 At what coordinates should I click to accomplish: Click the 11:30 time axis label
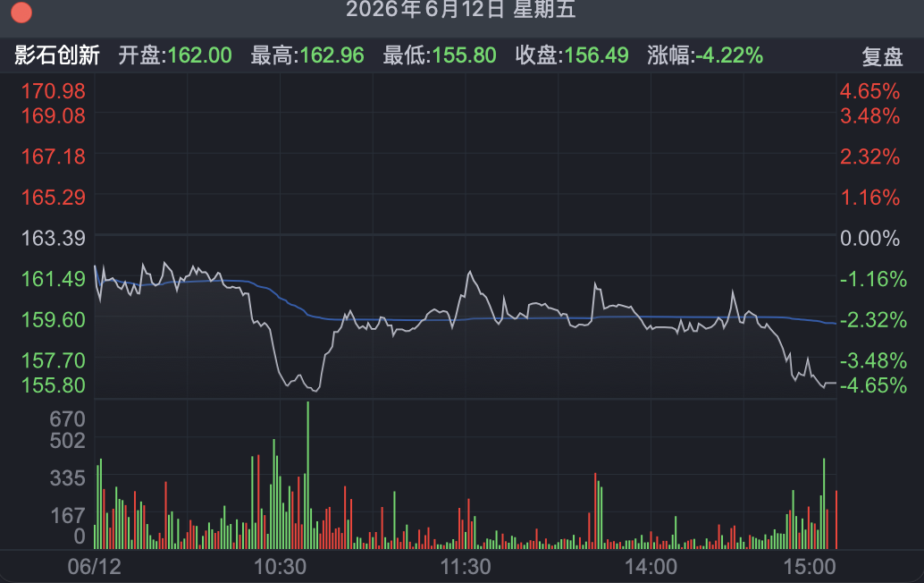(x=466, y=567)
